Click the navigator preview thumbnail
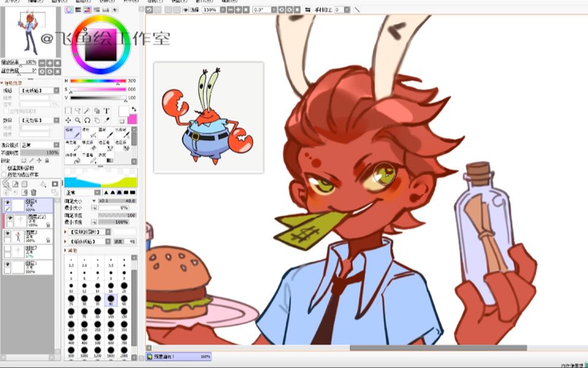 [31, 31]
